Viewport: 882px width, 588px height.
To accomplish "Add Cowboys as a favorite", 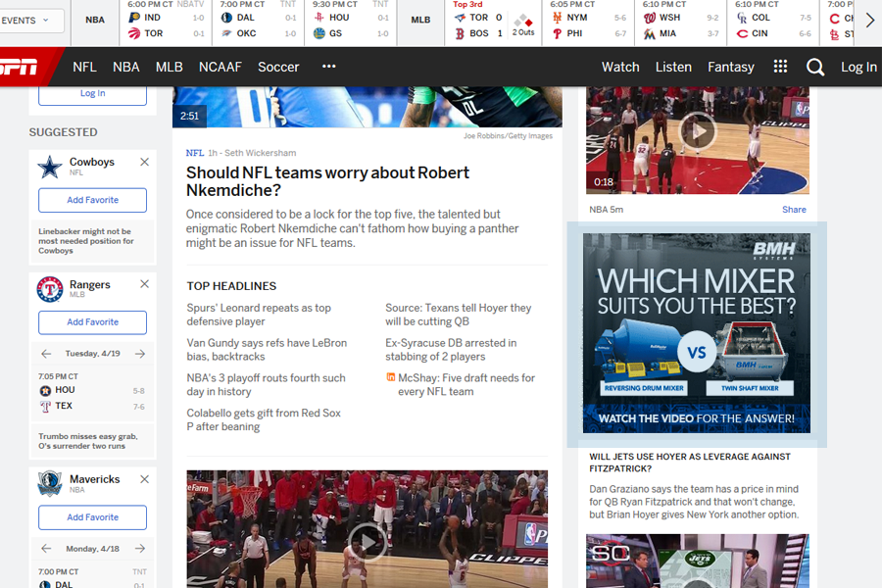I will click(92, 200).
